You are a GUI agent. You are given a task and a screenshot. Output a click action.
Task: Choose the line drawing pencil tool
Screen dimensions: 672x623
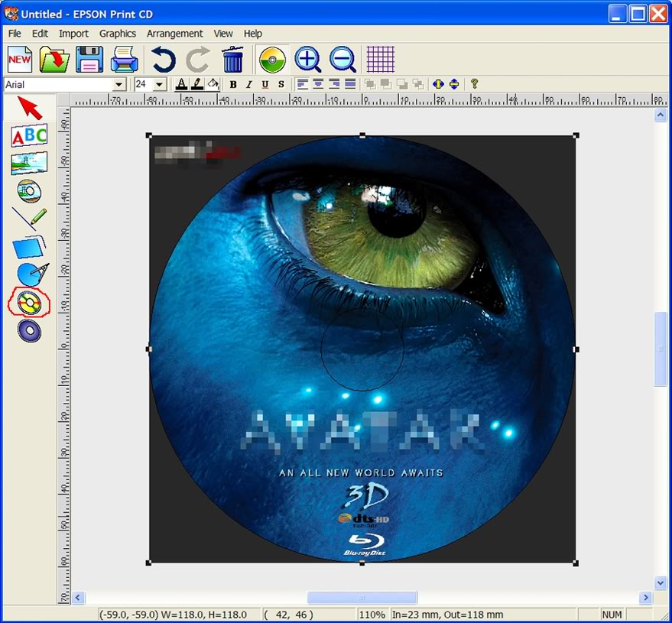click(x=29, y=219)
